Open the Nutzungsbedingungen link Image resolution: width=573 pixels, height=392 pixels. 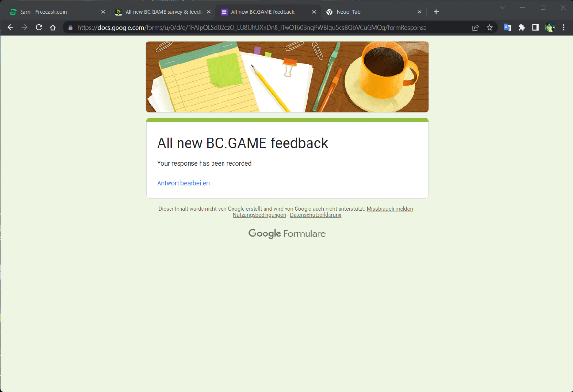coord(259,215)
